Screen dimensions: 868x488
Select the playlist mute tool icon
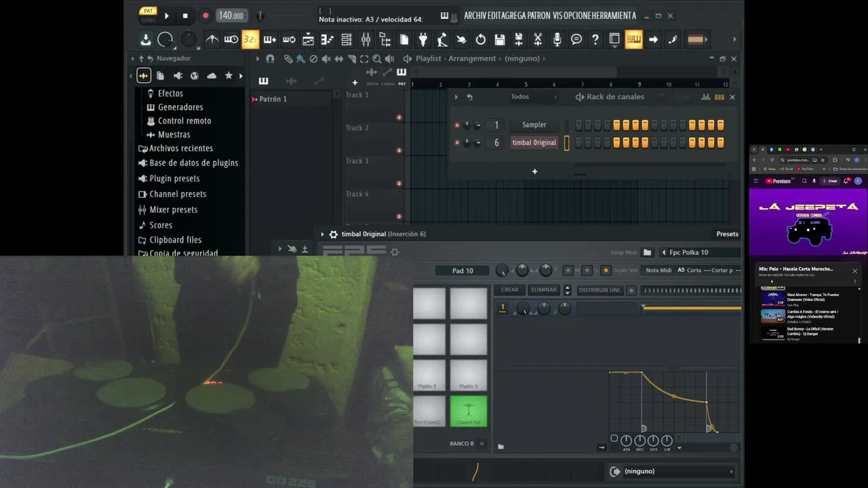(326, 59)
